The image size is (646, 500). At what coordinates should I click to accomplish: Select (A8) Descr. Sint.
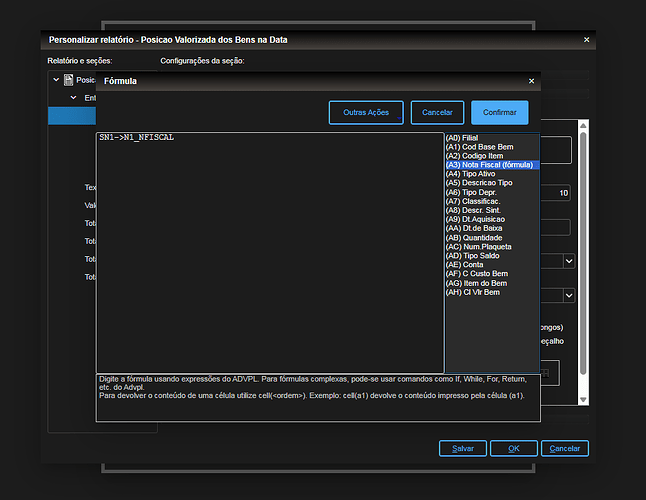pyautogui.click(x=492, y=210)
